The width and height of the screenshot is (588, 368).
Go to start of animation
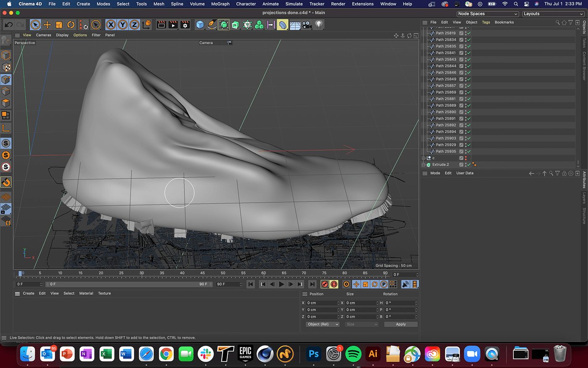click(251, 284)
